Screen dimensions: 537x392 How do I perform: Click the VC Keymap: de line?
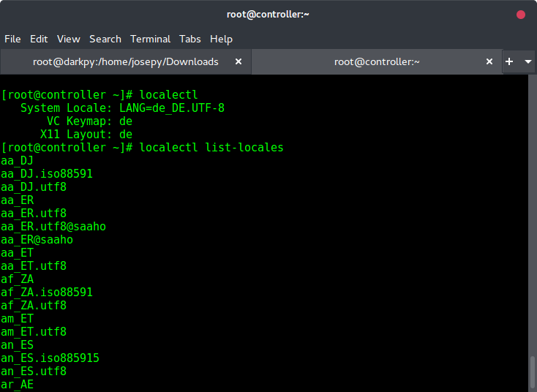(x=89, y=121)
